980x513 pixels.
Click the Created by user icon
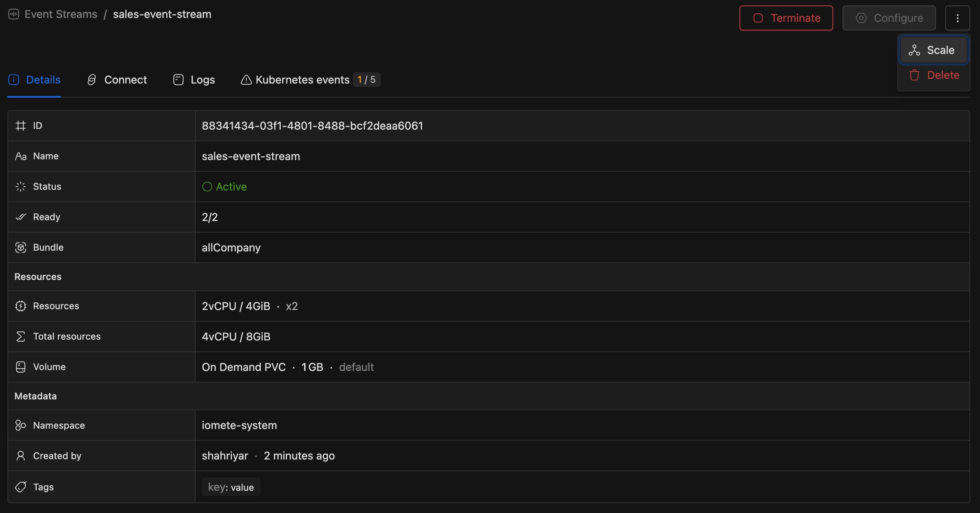tap(21, 456)
